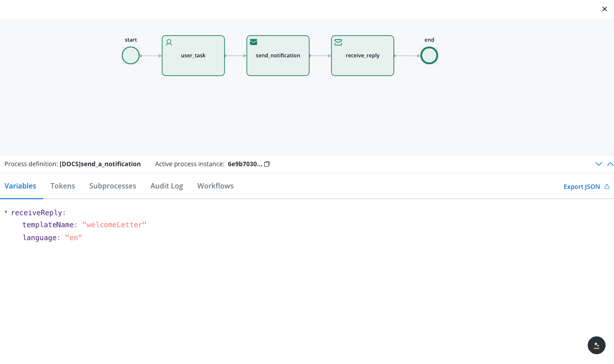Select the send_notification node

point(278,56)
